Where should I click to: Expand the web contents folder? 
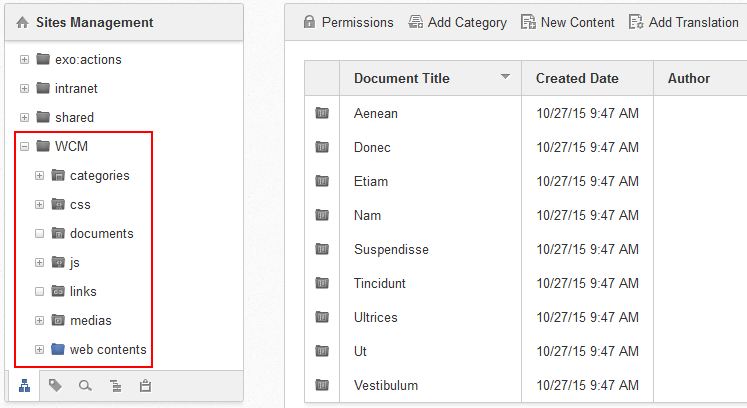pyautogui.click(x=40, y=349)
